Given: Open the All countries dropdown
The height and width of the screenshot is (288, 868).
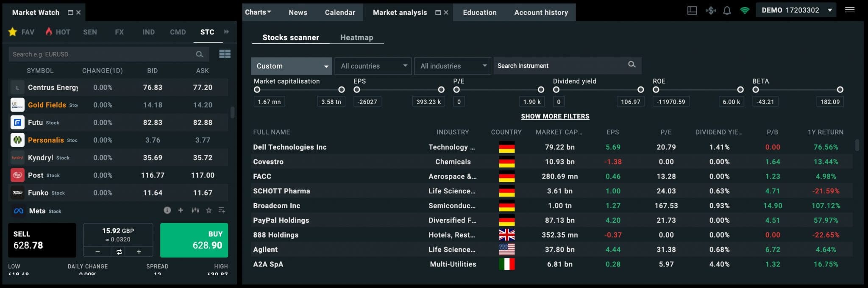Looking at the screenshot, I should [x=373, y=66].
